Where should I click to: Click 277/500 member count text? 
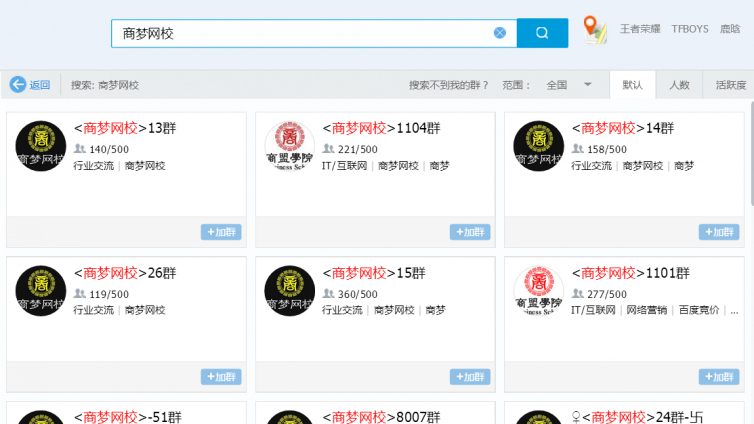tap(607, 294)
